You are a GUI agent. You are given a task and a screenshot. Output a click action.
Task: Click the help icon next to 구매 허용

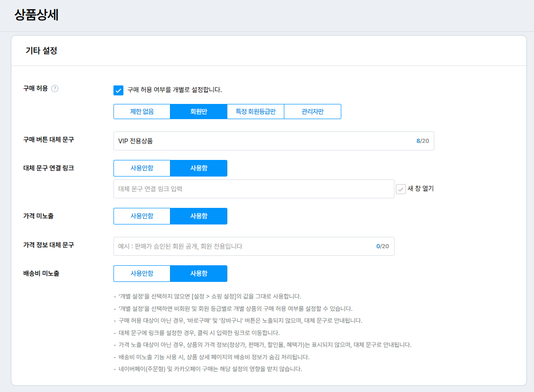(55, 88)
